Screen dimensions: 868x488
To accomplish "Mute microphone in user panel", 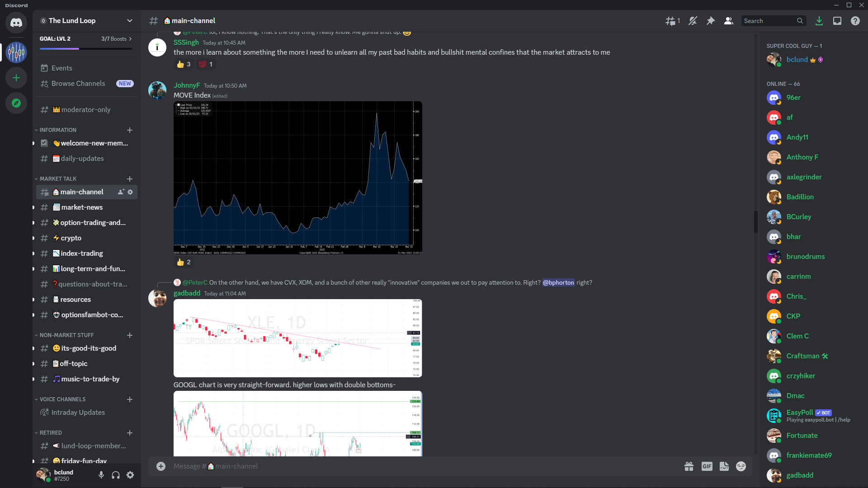I will [x=101, y=475].
